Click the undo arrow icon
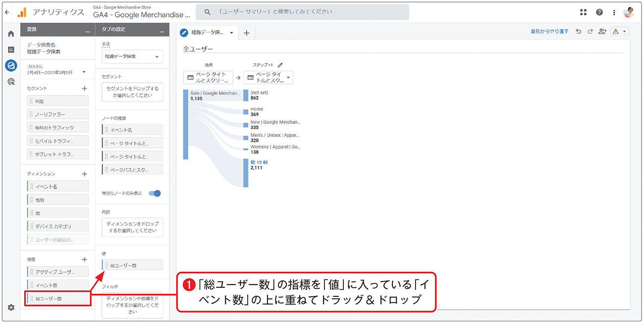Image resolution: width=644 pixels, height=323 pixels. coord(579,32)
